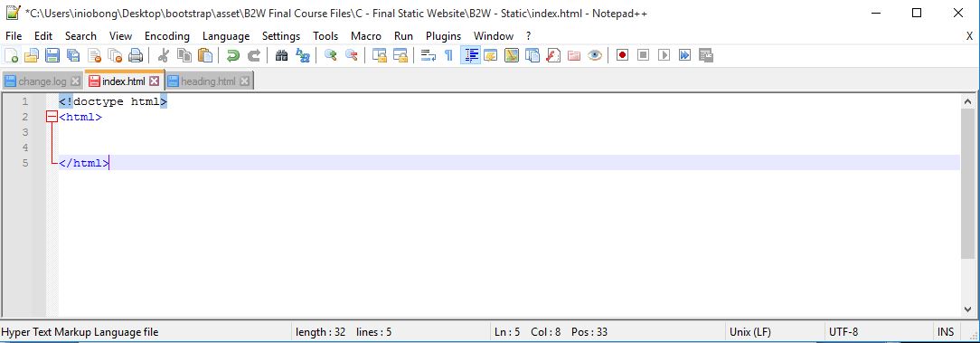Collapse the html tag fold marker
The image size is (980, 343).
[x=52, y=117]
